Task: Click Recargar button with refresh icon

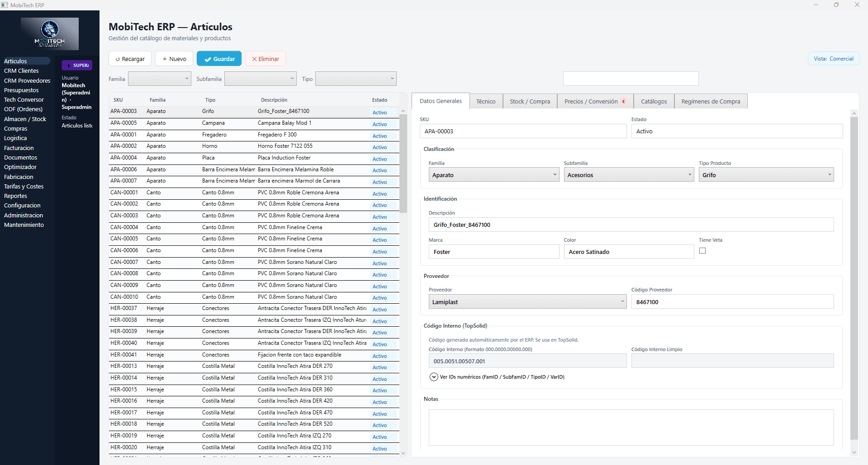Action: click(x=130, y=59)
